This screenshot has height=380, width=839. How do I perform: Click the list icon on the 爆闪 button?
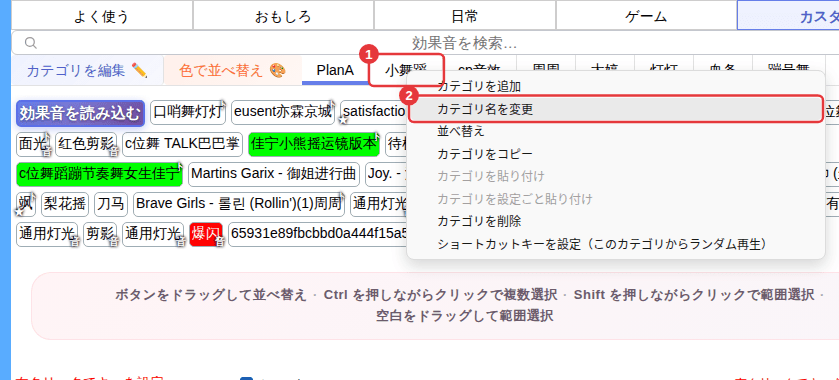[x=220, y=242]
